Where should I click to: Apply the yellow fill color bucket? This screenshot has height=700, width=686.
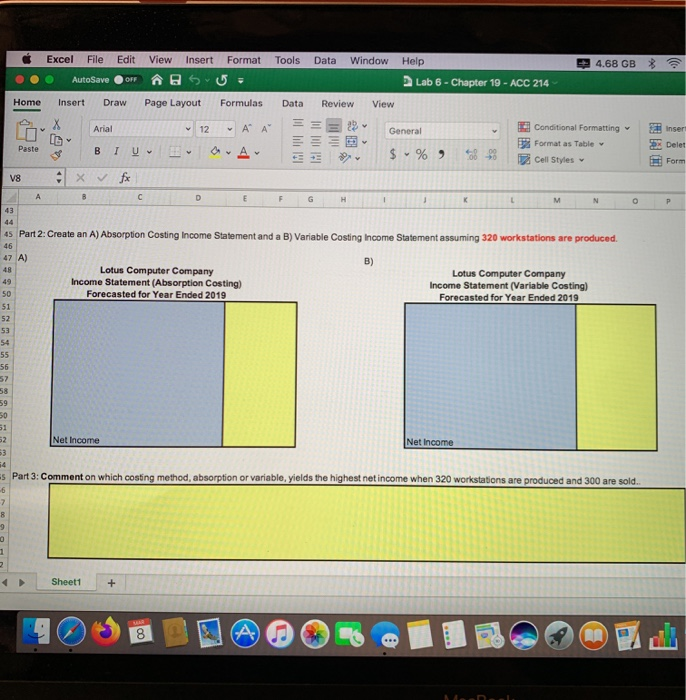tap(215, 152)
